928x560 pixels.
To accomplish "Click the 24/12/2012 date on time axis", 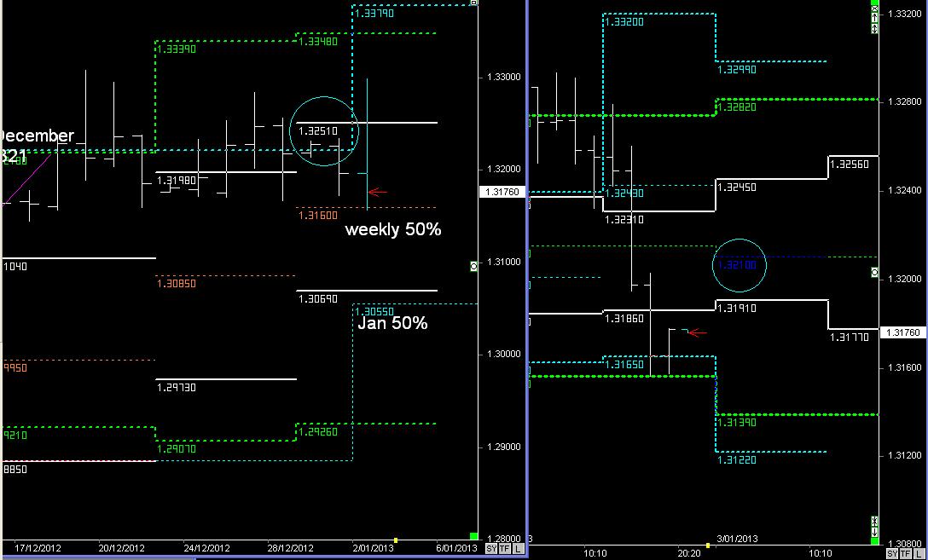I will coord(206,548).
